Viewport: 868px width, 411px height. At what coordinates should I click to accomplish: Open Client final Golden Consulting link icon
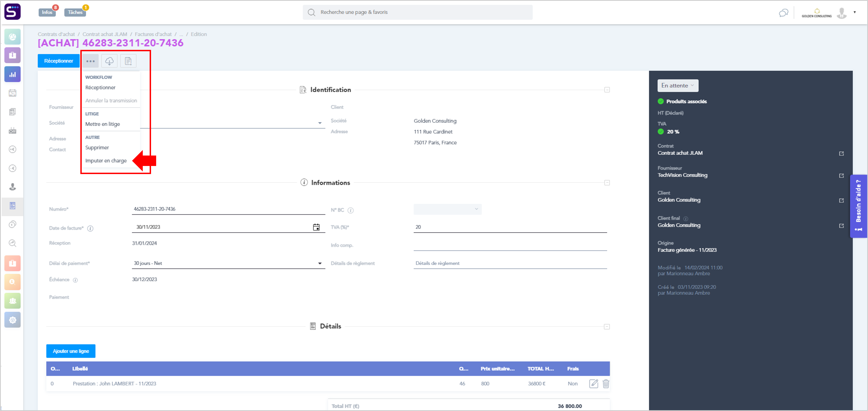(x=841, y=226)
